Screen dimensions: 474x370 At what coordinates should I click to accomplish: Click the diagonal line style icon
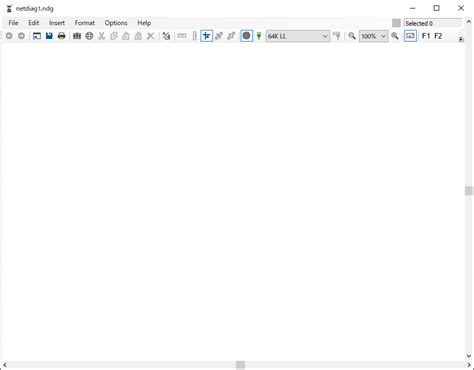[166, 36]
